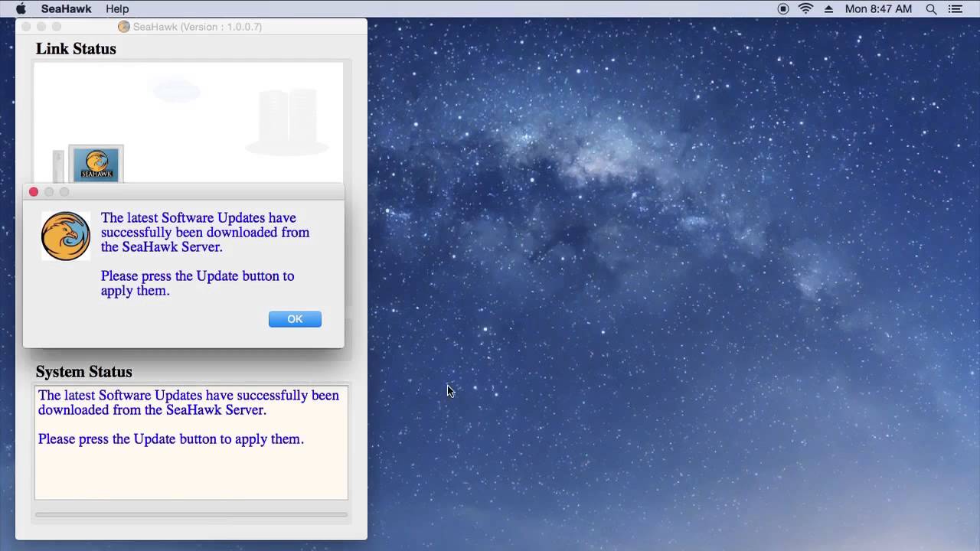
Task: Click the eject icon in menu bar
Action: 828,9
